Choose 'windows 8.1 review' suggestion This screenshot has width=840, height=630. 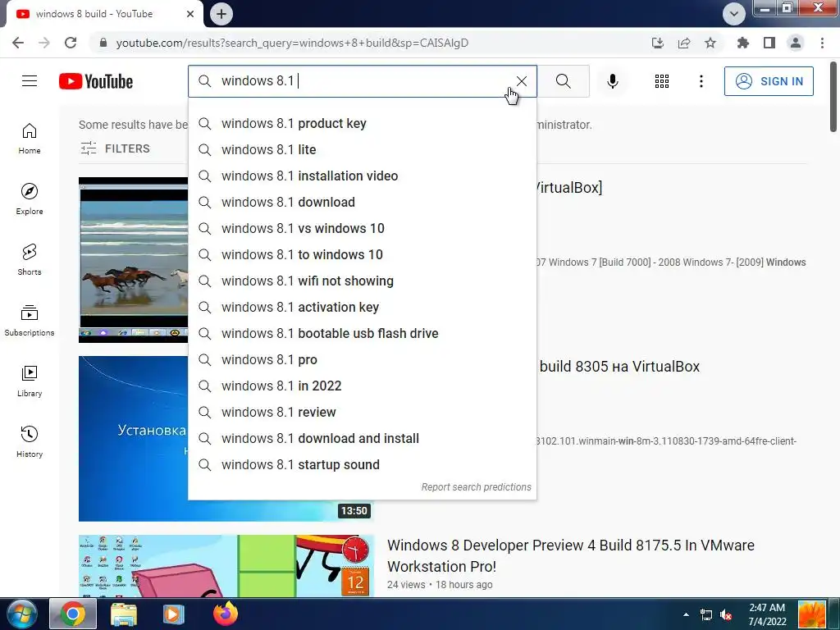pyautogui.click(x=362, y=412)
